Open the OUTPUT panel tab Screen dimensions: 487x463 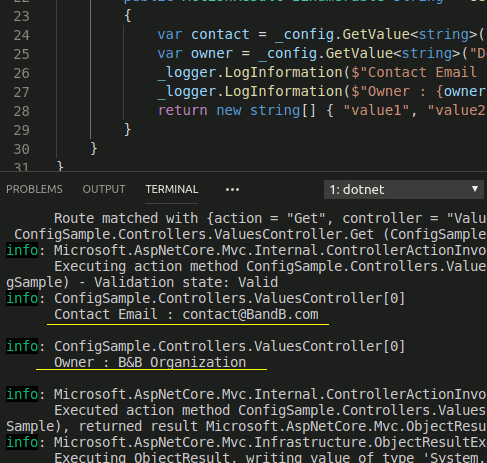tap(104, 189)
